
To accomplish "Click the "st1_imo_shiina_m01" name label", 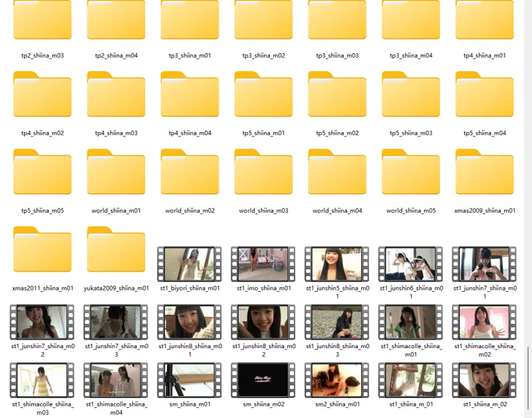I will pos(263,288).
